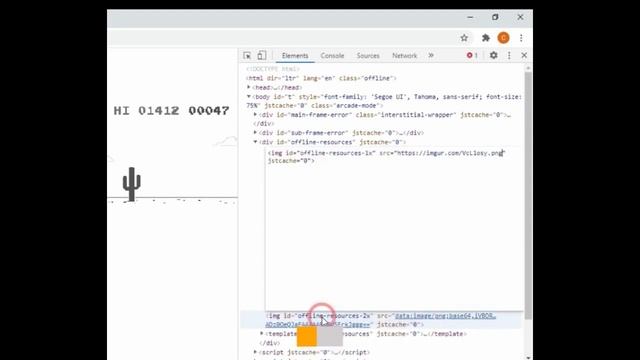Open DevTools settings gear
Image resolution: width=640 pixels, height=360 pixels.
pos(493,55)
